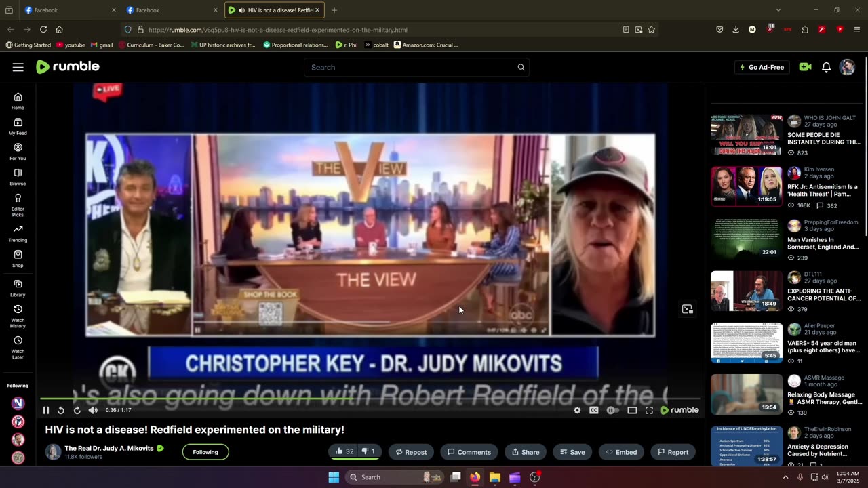Click the Repost button
Image resolution: width=868 pixels, height=488 pixels.
(411, 452)
